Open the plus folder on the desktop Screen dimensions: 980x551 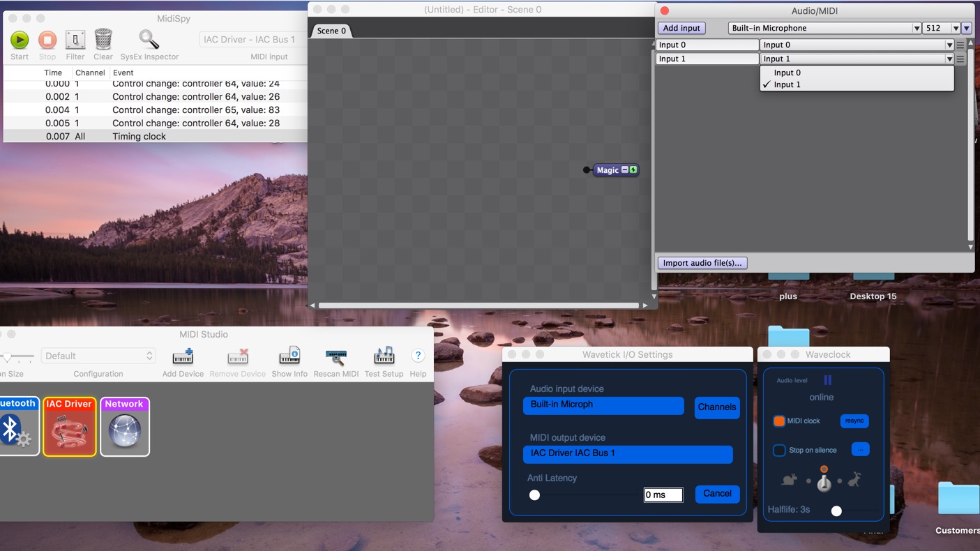(788, 276)
